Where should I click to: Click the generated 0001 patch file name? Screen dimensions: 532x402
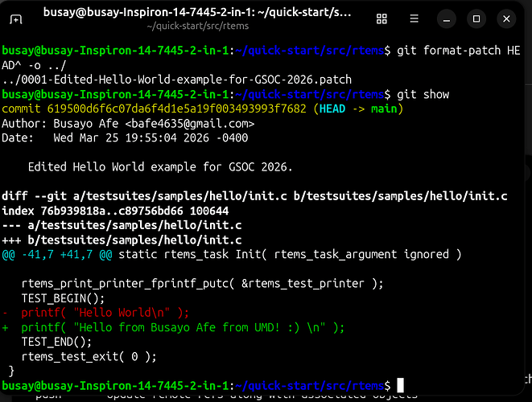[x=165, y=80]
